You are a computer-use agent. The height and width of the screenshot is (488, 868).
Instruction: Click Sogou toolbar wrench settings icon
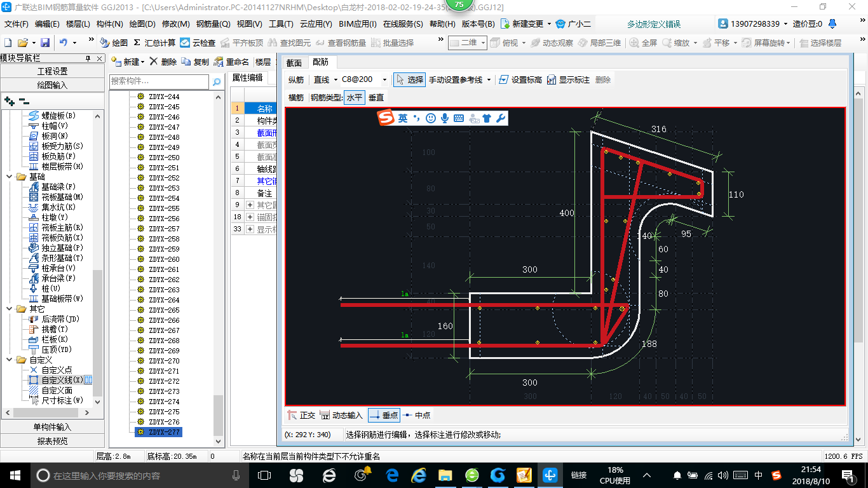501,118
